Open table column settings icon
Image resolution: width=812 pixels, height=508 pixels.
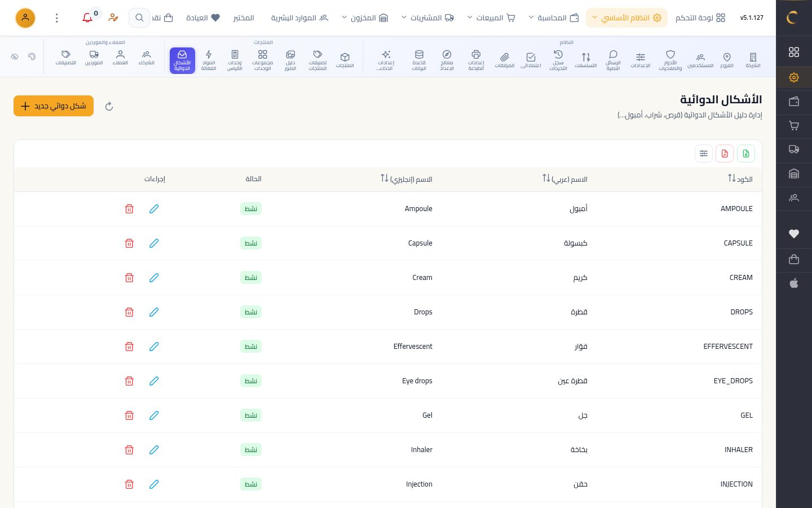tap(704, 154)
